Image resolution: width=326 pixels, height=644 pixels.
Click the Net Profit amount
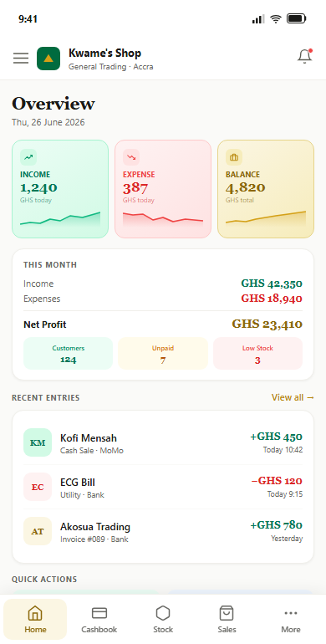click(267, 324)
